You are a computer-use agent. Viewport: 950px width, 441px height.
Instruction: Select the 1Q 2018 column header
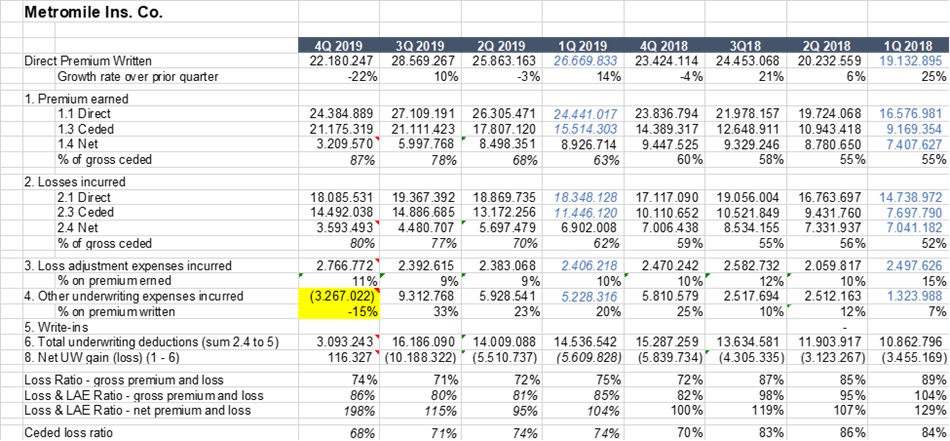click(x=906, y=47)
